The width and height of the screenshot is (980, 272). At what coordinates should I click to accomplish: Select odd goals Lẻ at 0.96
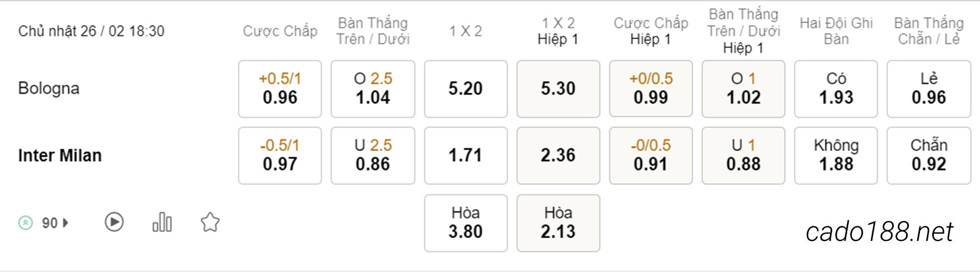(x=929, y=89)
